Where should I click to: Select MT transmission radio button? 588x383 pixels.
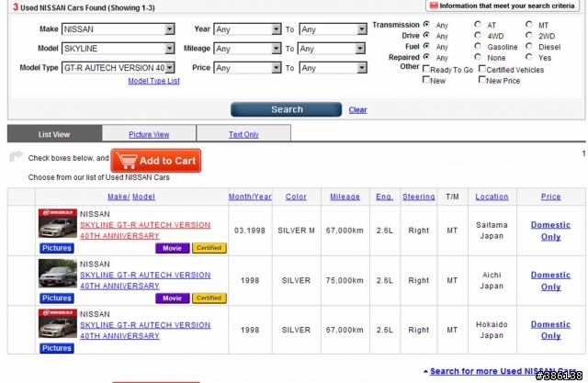[x=529, y=25]
